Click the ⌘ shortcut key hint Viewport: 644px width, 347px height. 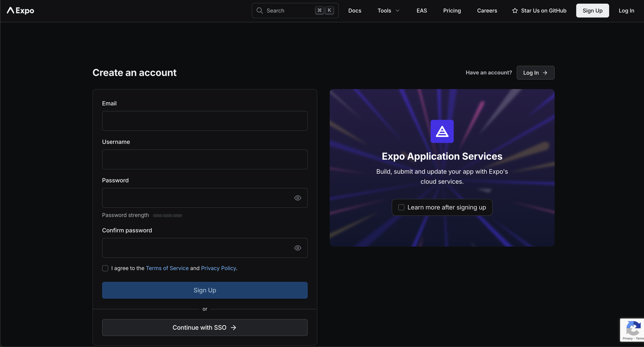(x=319, y=11)
